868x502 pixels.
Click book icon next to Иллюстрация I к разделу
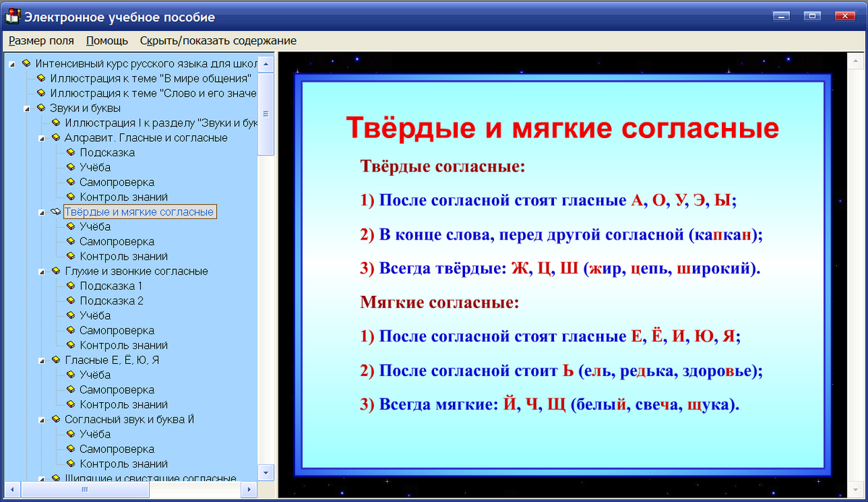[56, 123]
